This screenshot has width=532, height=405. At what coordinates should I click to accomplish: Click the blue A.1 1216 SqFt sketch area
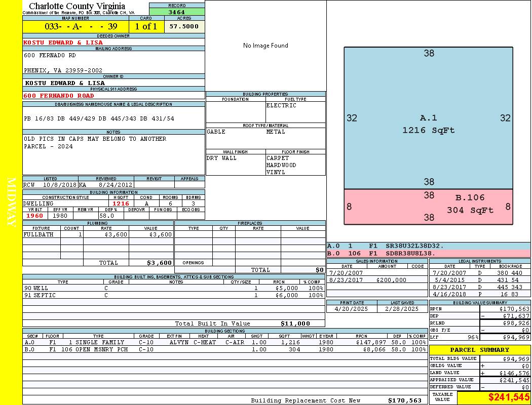(x=428, y=118)
